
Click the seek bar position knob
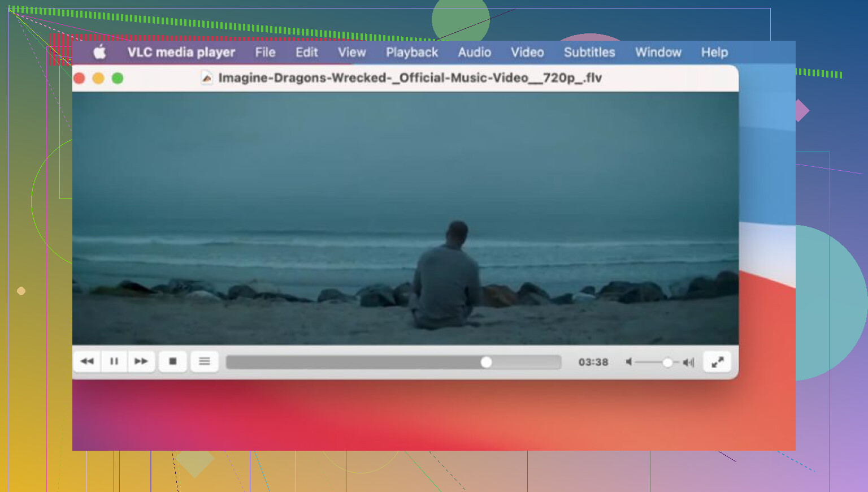[x=486, y=362]
